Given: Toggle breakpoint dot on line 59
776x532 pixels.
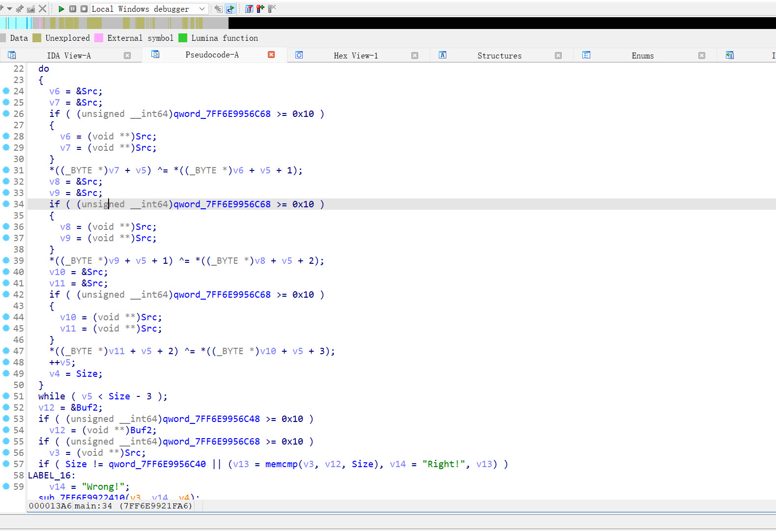Looking at the screenshot, I should click(6, 486).
